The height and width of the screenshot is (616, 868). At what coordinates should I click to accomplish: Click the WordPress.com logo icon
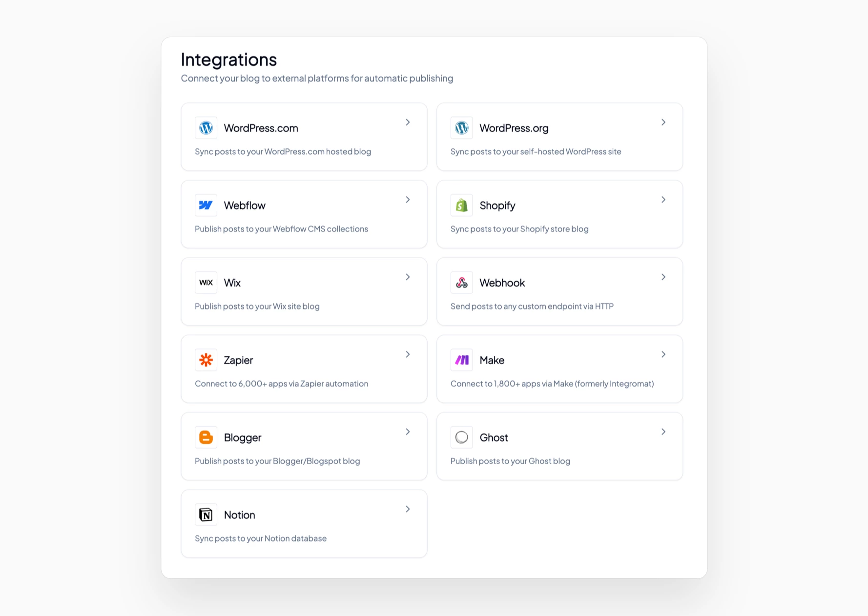pyautogui.click(x=206, y=128)
